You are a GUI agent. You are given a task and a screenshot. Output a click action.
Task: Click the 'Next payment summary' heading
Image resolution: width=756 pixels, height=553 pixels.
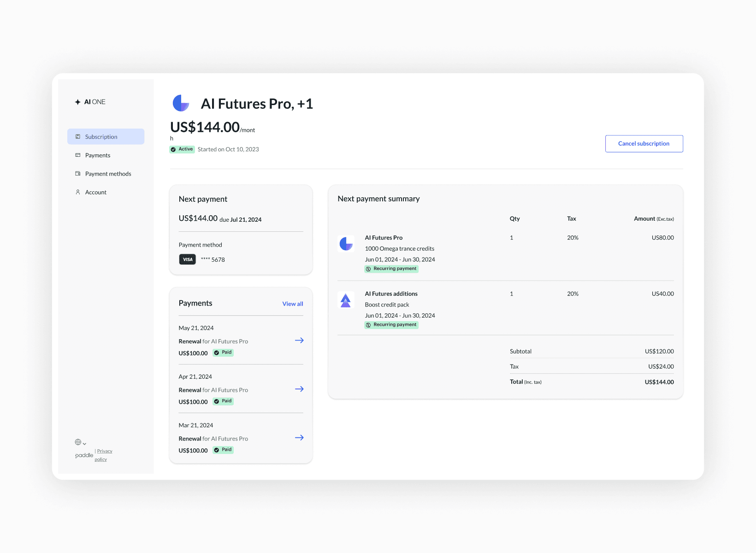coord(378,199)
